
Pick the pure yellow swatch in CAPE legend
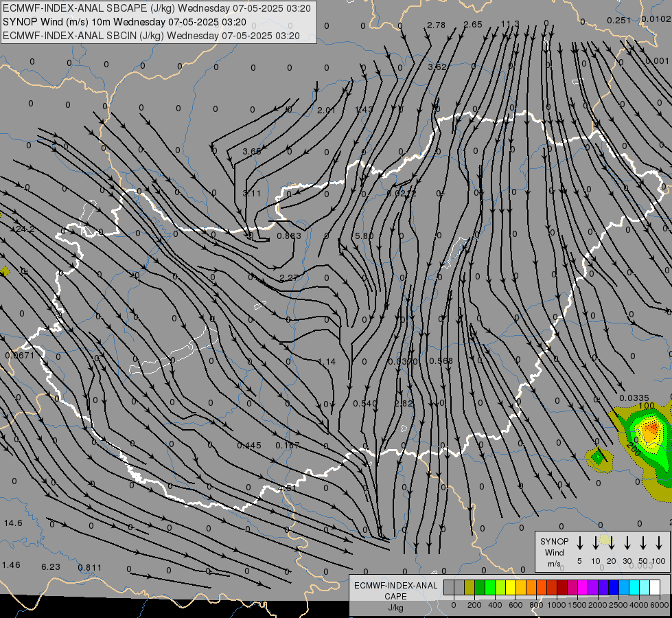(x=511, y=588)
